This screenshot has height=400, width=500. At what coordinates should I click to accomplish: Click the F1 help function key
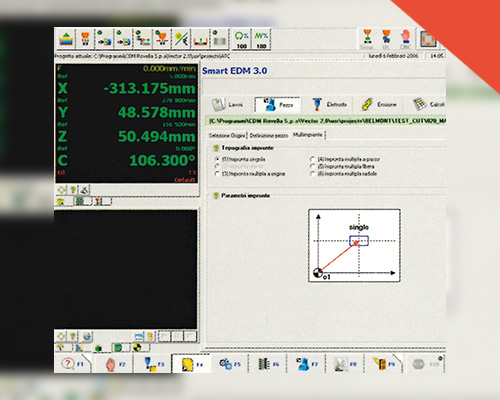[73, 364]
